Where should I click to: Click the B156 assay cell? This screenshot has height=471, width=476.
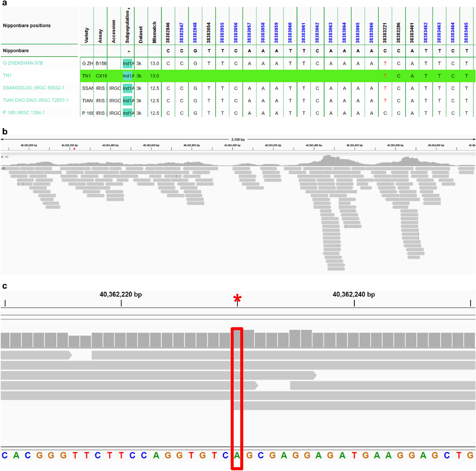[101, 64]
